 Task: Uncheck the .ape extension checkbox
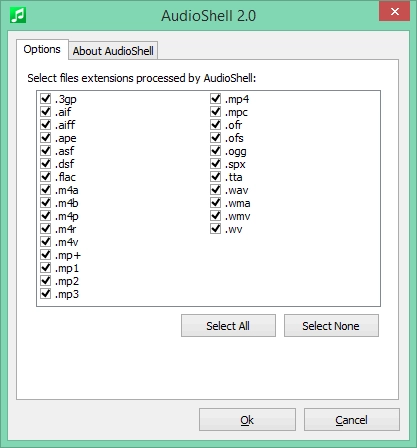coord(46,138)
